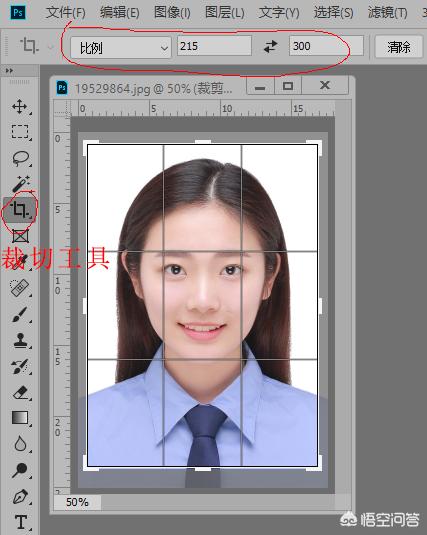Click the bottom-middle crop edge handle
The height and width of the screenshot is (535, 427).
(203, 469)
